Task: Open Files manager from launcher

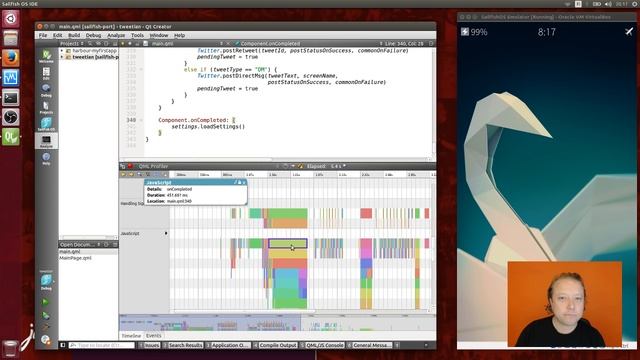Action: click(x=11, y=38)
